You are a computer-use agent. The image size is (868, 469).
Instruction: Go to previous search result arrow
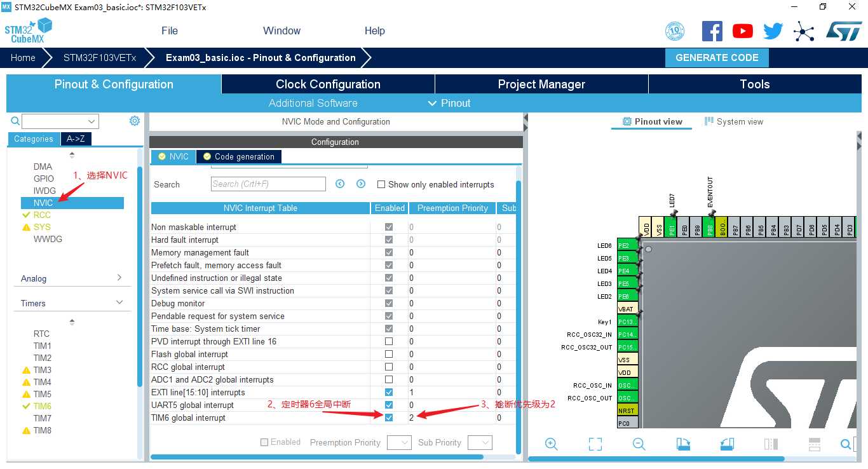[340, 184]
